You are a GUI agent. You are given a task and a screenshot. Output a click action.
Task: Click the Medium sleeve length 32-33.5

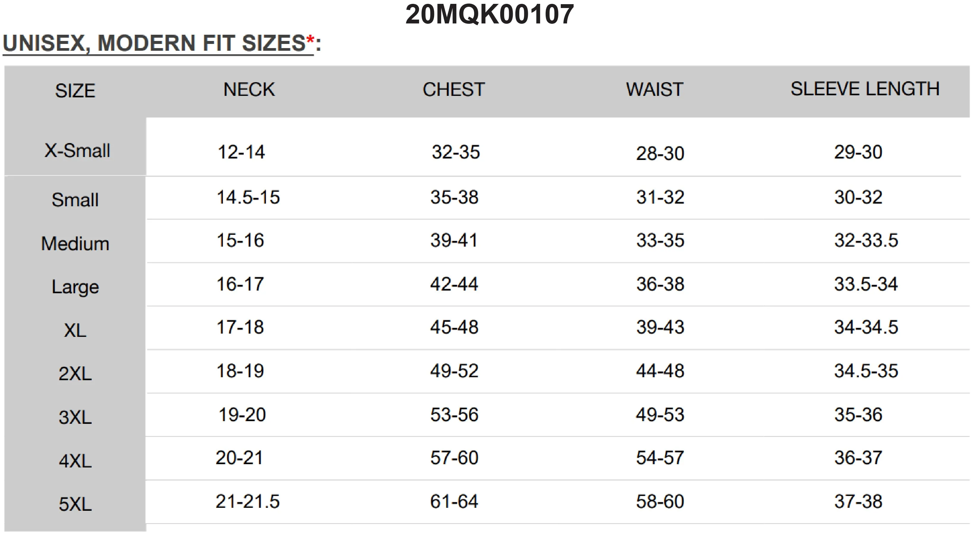coord(866,240)
